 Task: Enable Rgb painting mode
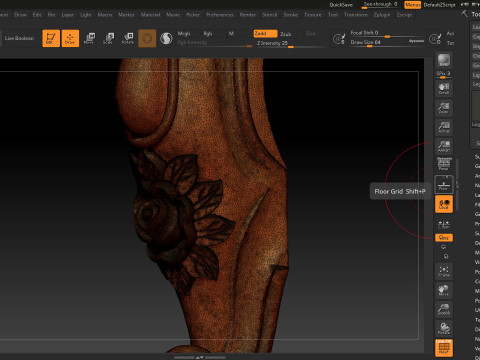tap(208, 33)
